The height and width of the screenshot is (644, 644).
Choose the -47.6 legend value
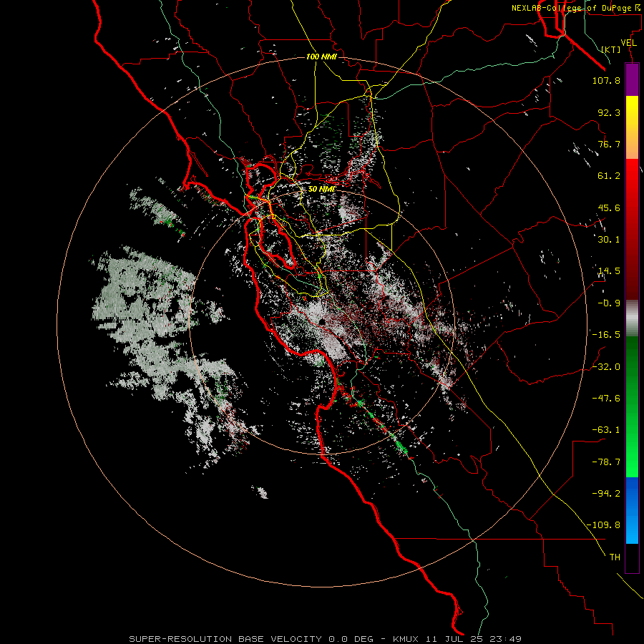tap(606, 398)
